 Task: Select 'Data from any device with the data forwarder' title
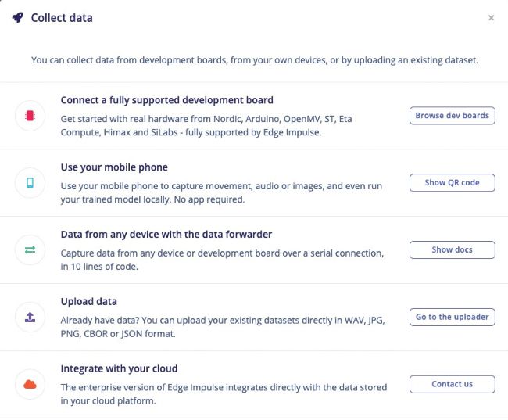tap(166, 234)
